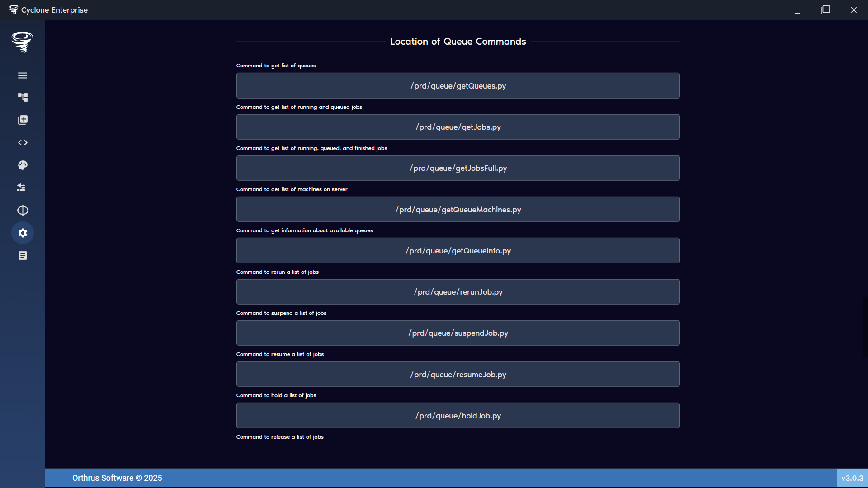Open the navigation hamburger menu
Viewport: 868px width, 488px height.
click(x=23, y=75)
